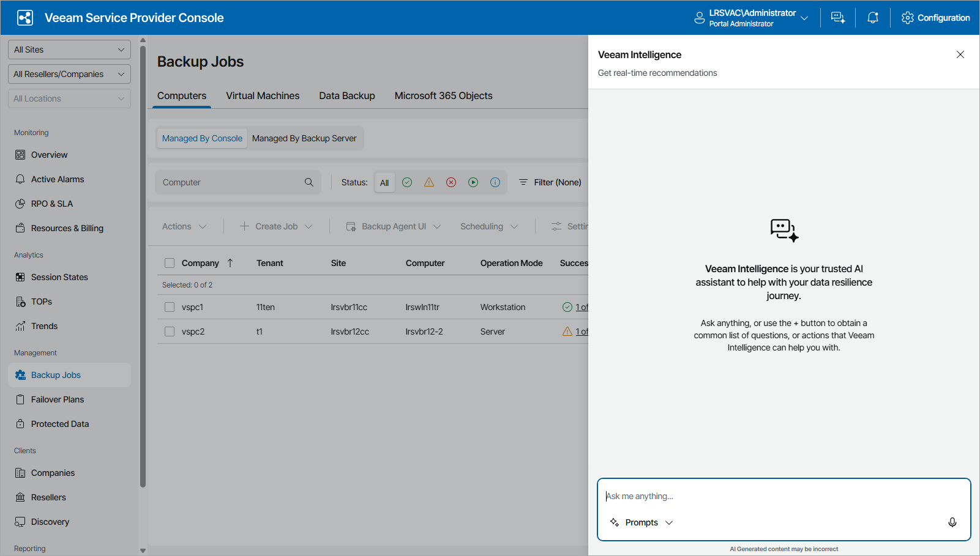Click the Active Alarms bell icon
980x556 pixels.
(20, 179)
